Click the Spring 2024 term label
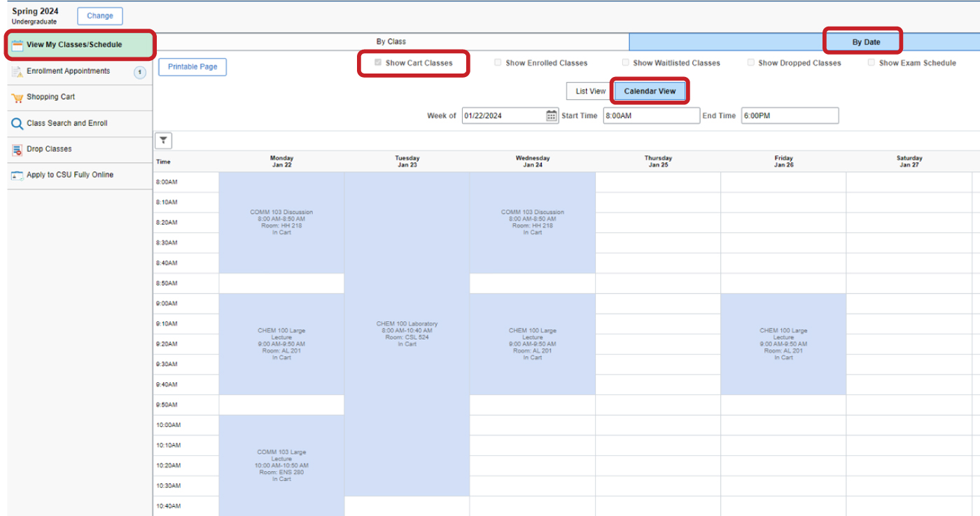Viewport: 980px width, 516px height. click(35, 12)
